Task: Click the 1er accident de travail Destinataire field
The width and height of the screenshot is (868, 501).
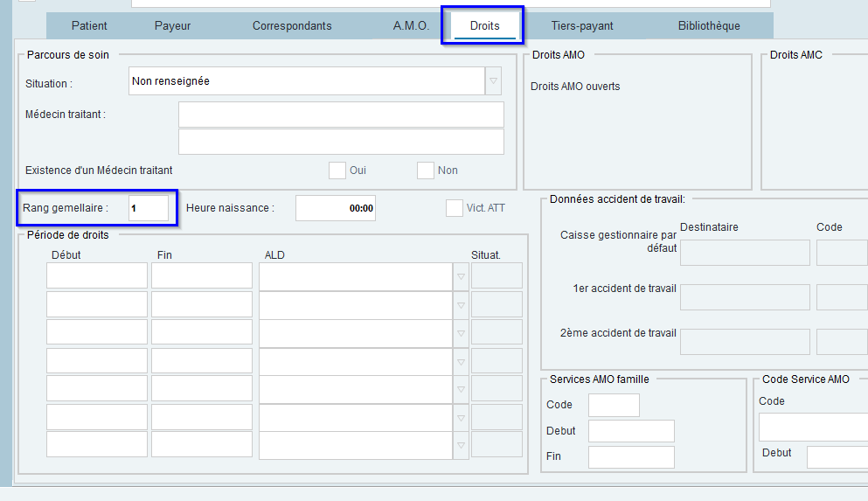Action: 745,297
